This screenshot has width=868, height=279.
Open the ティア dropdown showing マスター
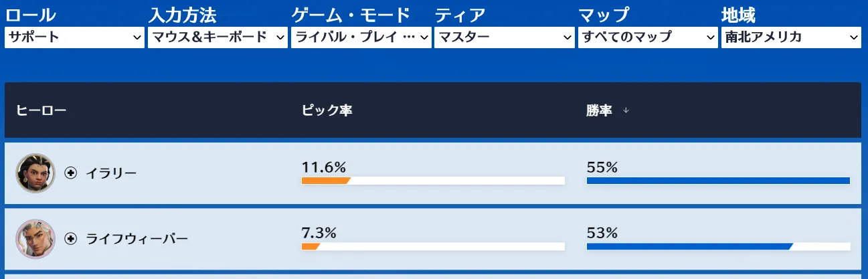coord(504,37)
